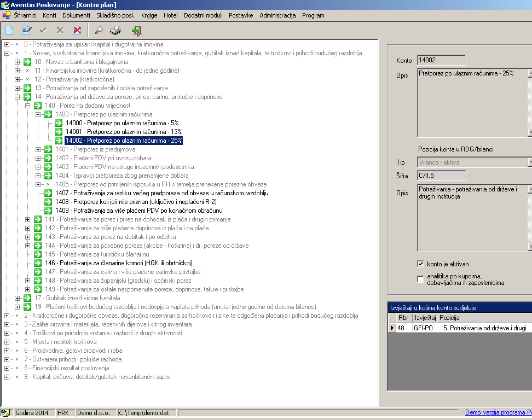Click the printer icon in toolbar
Screen dimensions: 532x420
115,31
